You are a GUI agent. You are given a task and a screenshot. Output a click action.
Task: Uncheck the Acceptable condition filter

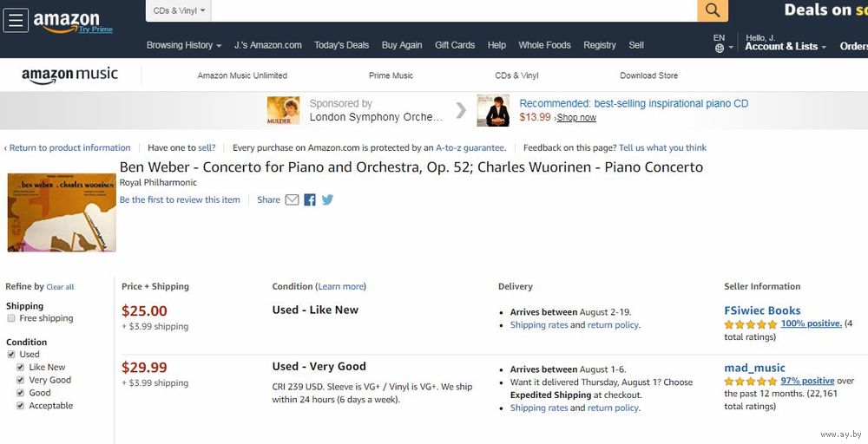coord(21,406)
